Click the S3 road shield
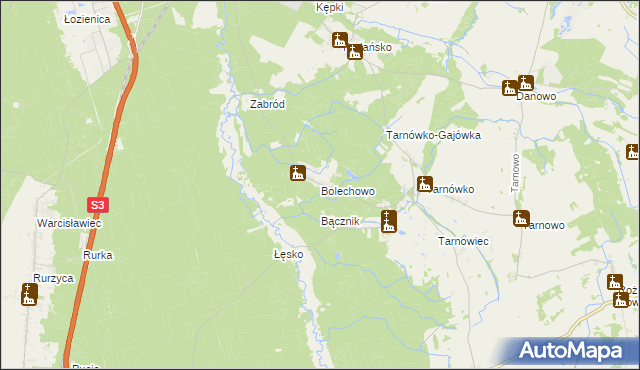Image resolution: width=640 pixels, height=370 pixels. pyautogui.click(x=98, y=205)
